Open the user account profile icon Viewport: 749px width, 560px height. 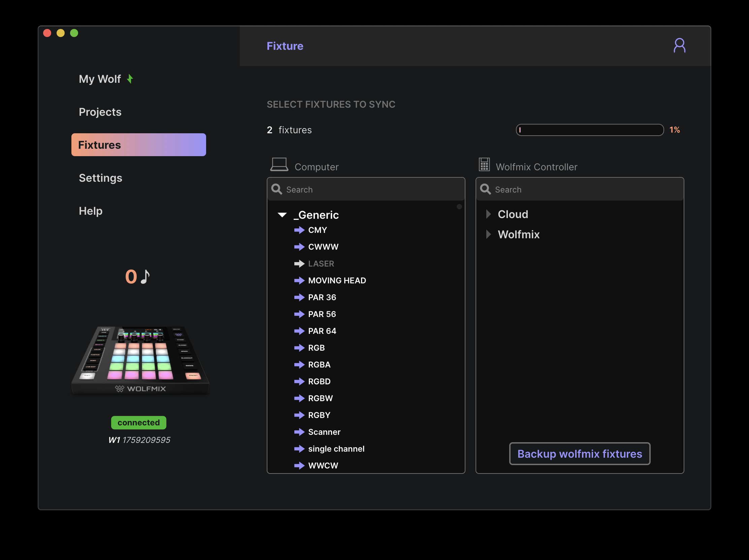[679, 46]
